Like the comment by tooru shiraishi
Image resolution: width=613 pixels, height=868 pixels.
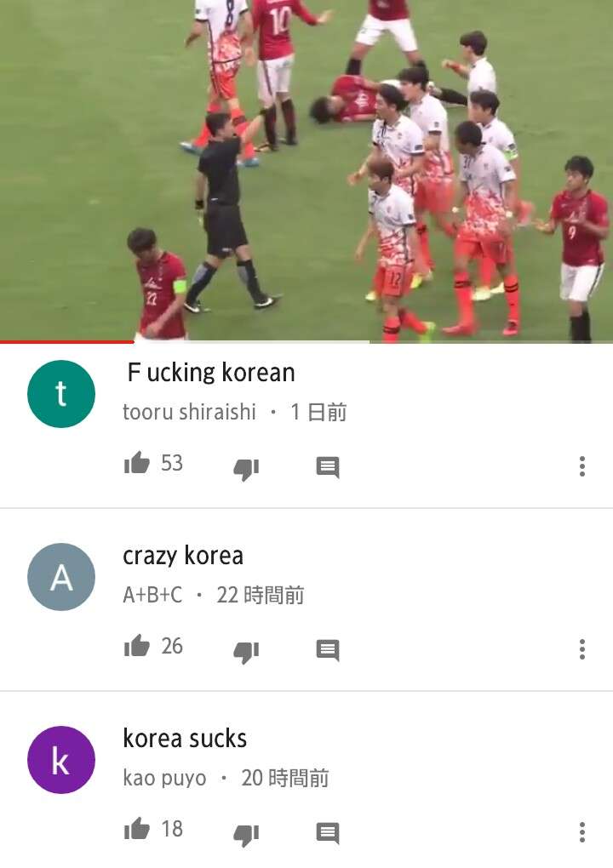coord(137,463)
